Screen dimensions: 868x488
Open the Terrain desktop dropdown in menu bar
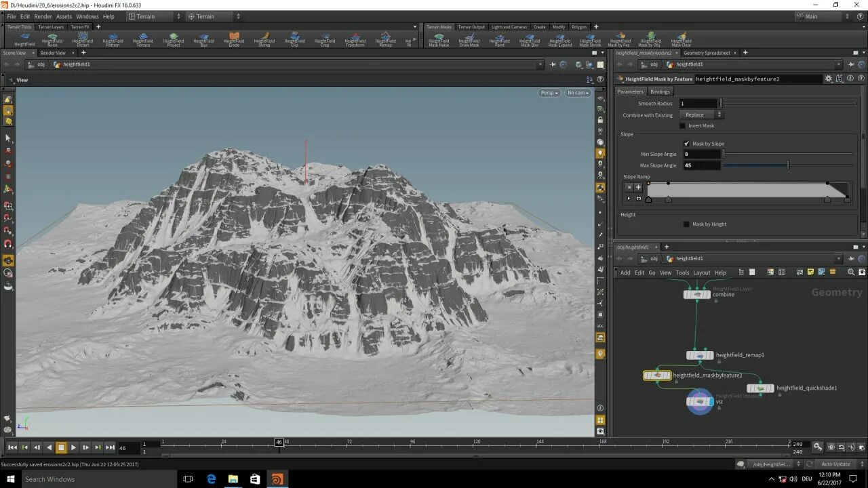click(x=155, y=16)
